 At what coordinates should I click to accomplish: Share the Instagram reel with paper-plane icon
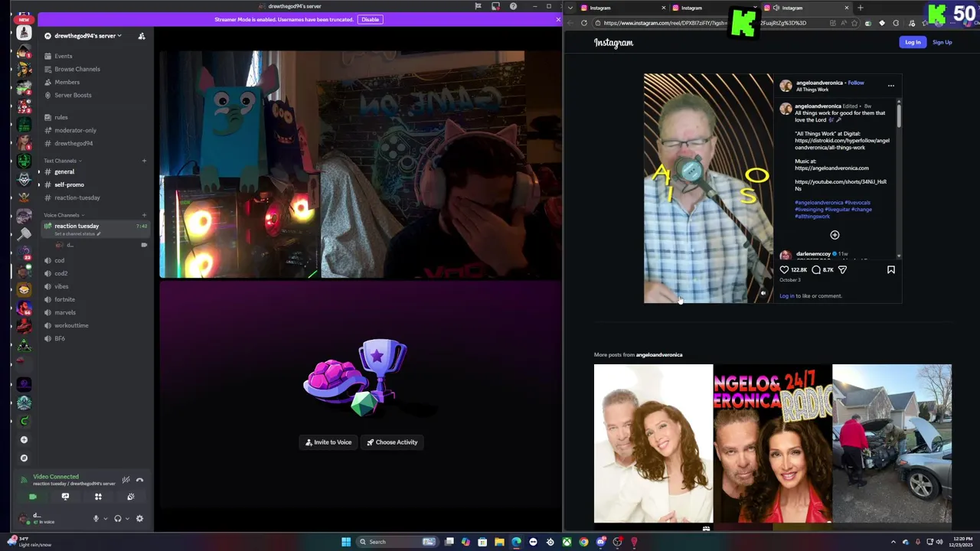tap(842, 269)
